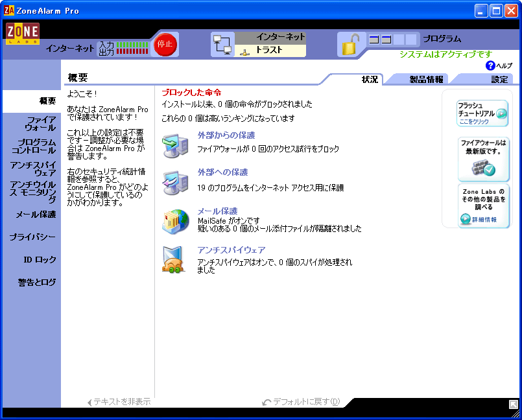The width and height of the screenshot is (522, 420).
Task: Select 概要 in the sidebar
Action: [x=47, y=101]
